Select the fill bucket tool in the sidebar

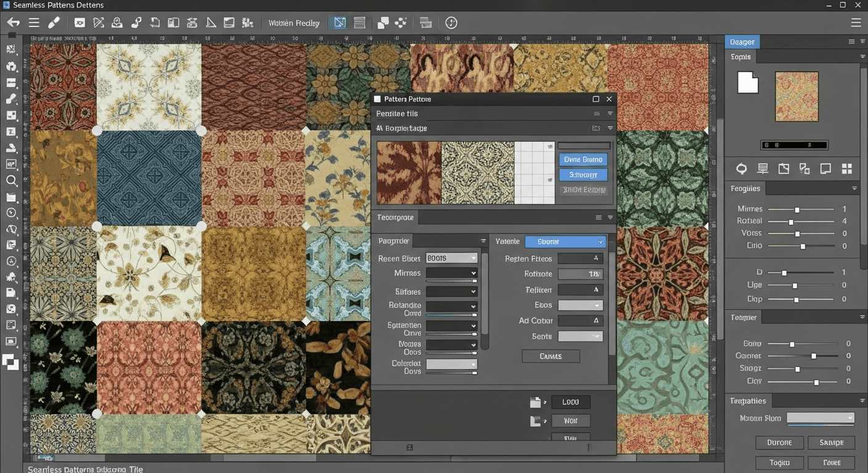click(x=12, y=147)
